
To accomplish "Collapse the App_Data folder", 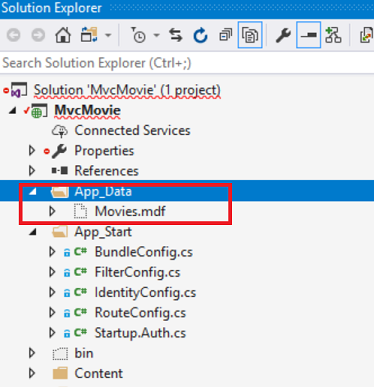I will 33,191.
